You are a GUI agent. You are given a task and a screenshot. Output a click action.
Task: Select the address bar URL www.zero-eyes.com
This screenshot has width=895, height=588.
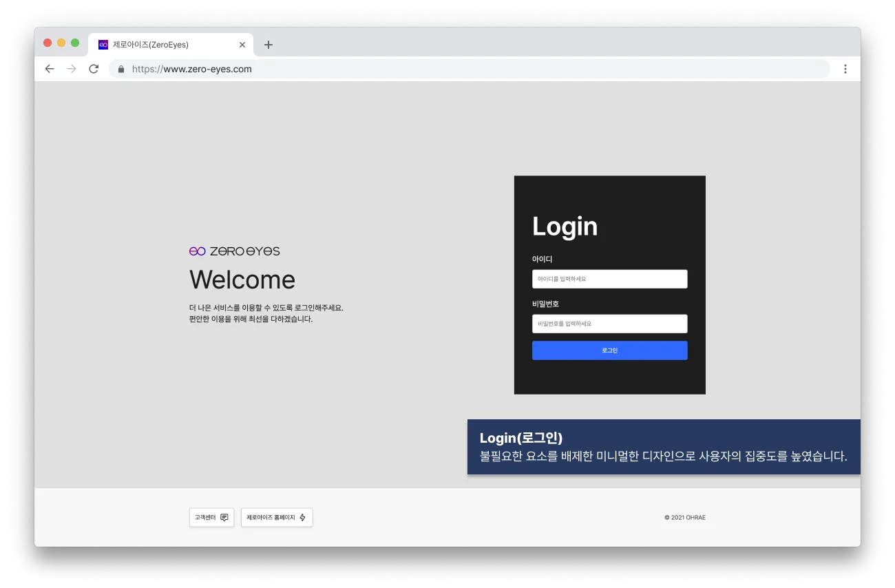click(x=191, y=69)
